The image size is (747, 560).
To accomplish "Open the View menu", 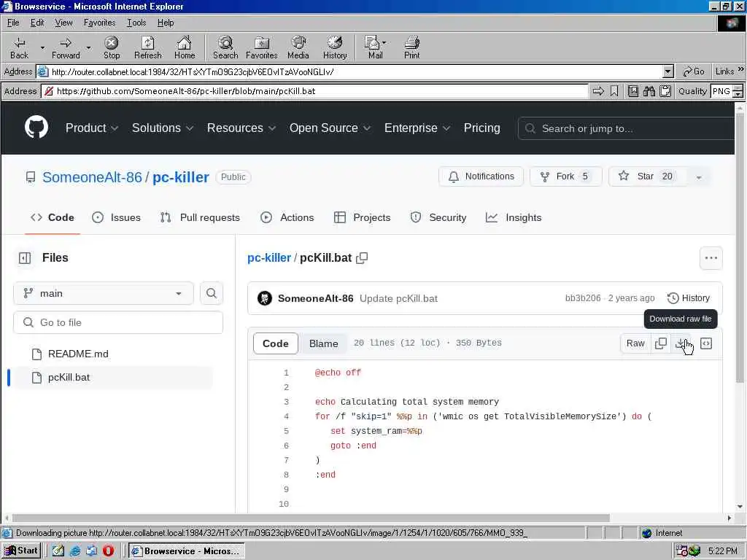I will click(63, 23).
